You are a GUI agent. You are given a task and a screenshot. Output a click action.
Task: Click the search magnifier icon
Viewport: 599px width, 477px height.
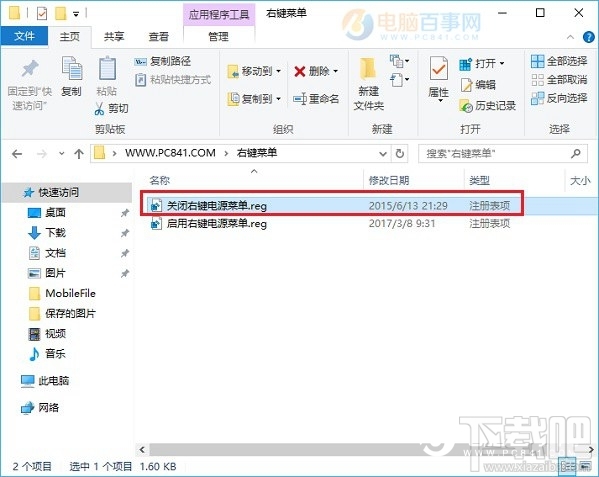(x=576, y=154)
